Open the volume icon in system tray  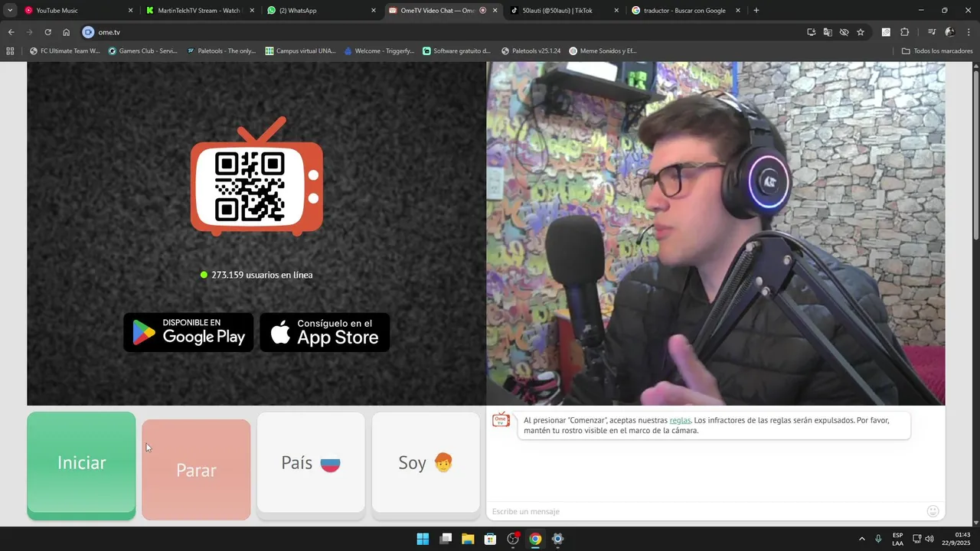click(x=929, y=539)
